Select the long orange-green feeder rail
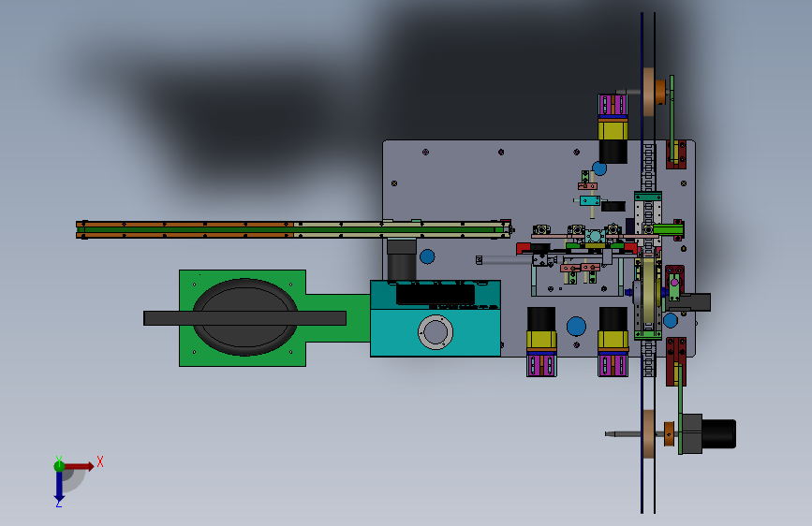The width and height of the screenshot is (812, 526). (294, 230)
